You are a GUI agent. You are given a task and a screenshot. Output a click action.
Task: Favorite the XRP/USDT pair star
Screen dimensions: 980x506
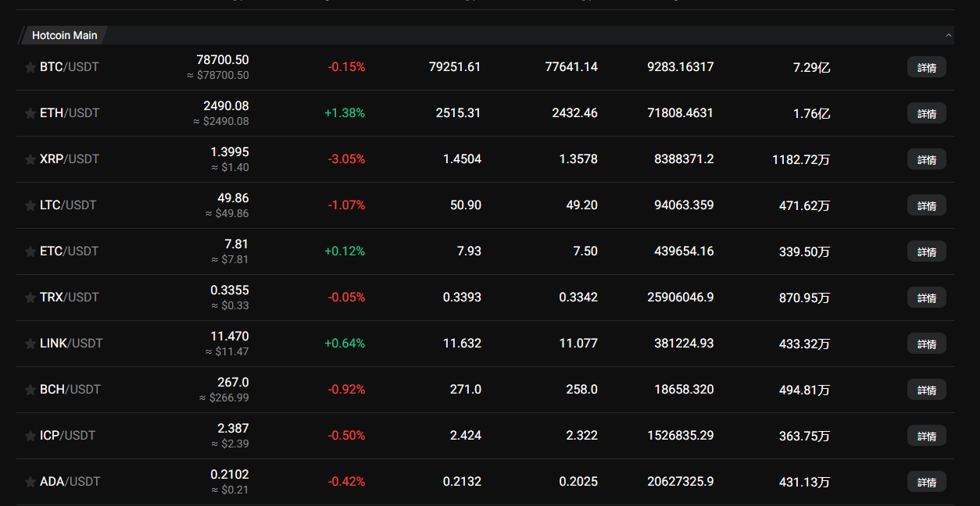tap(30, 159)
